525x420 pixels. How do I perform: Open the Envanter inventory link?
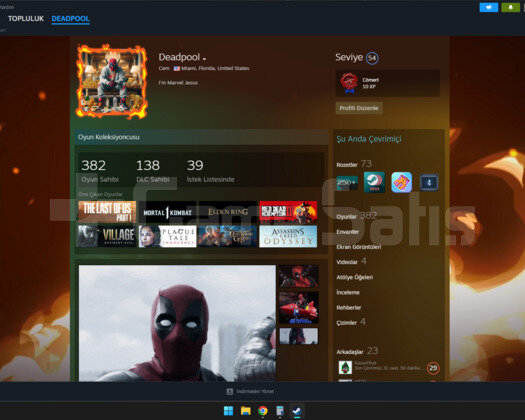(x=347, y=232)
